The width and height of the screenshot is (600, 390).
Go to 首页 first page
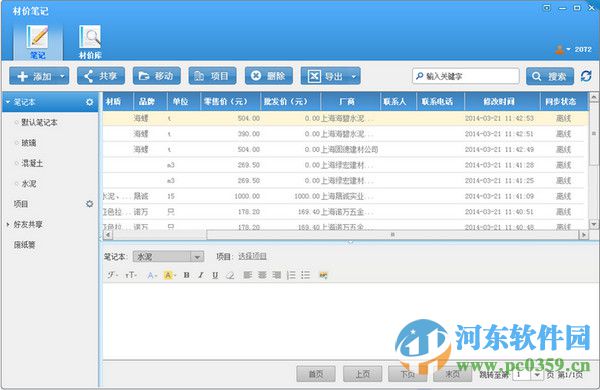pyautogui.click(x=316, y=374)
